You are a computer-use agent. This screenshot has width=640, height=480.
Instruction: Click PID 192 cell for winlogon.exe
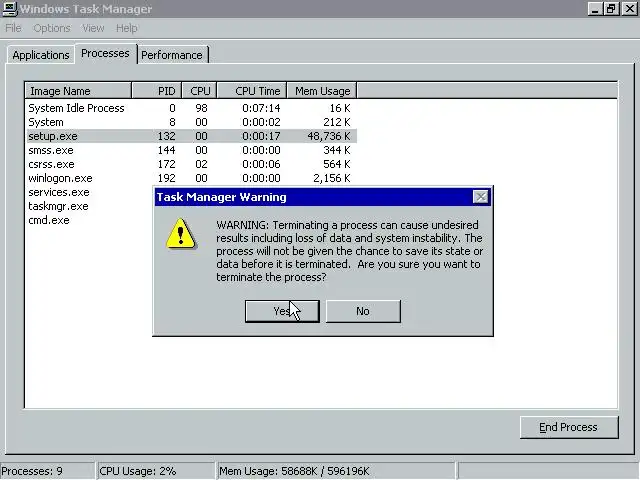[167, 178]
